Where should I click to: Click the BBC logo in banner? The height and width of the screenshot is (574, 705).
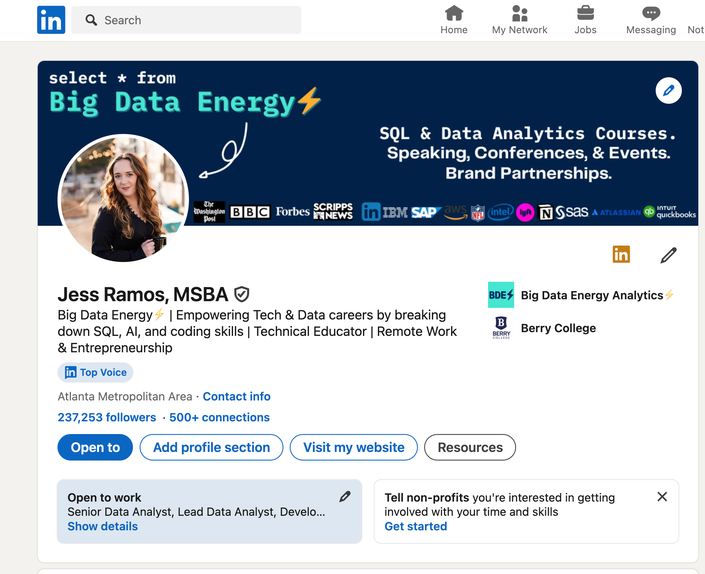click(x=250, y=212)
